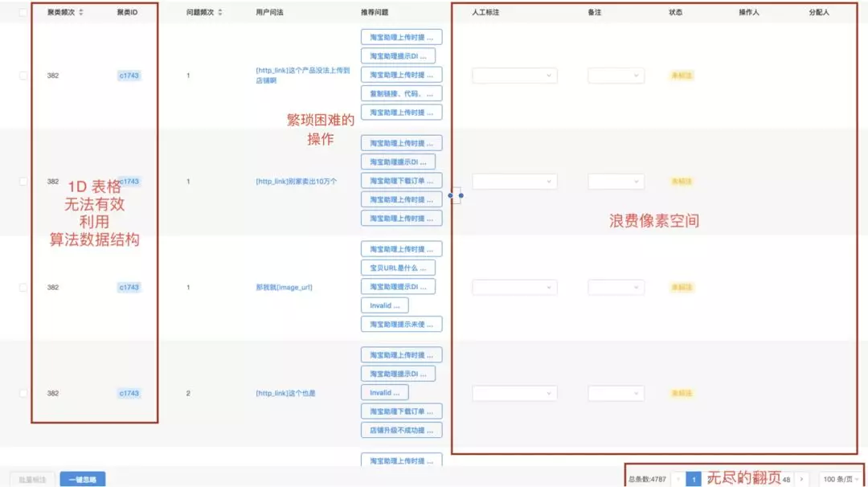Open the 人工标注 dropdown in first row
This screenshot has height=487, width=868.
pyautogui.click(x=514, y=76)
